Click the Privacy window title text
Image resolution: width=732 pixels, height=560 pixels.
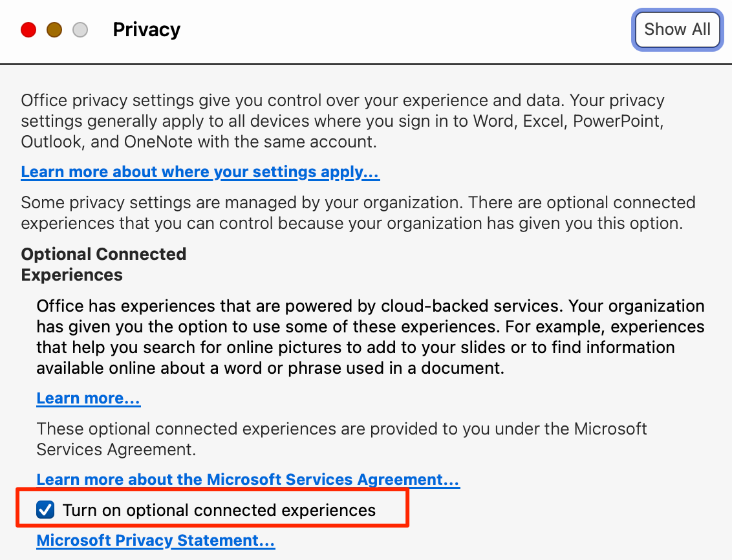pos(146,30)
